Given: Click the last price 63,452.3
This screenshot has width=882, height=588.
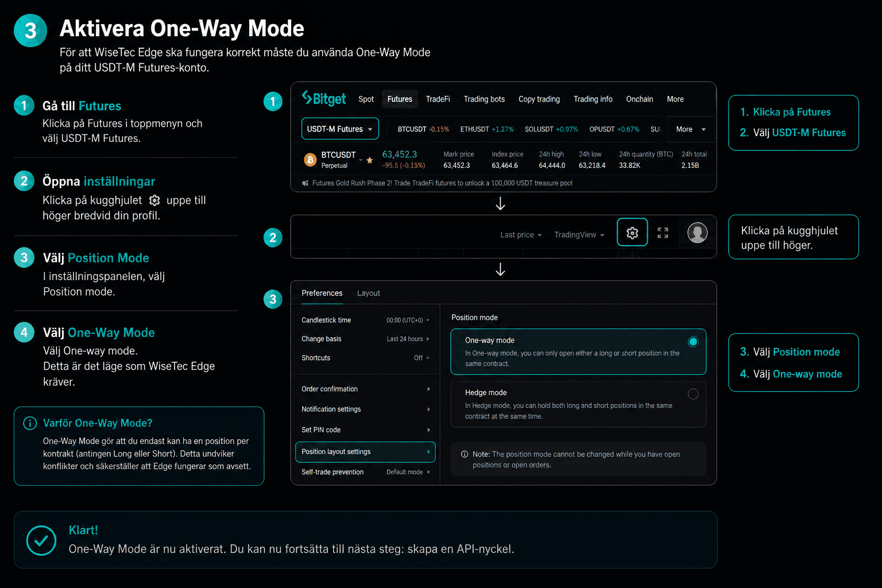Looking at the screenshot, I should coord(400,154).
